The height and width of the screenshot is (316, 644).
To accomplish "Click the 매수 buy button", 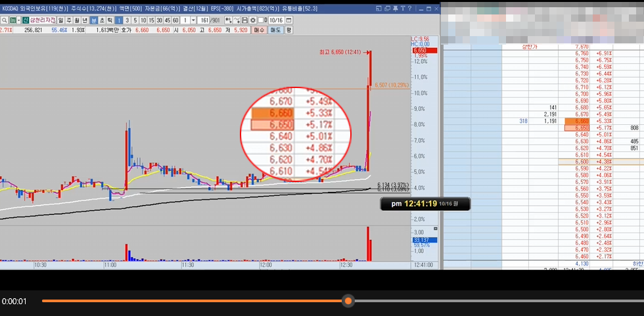I will click(259, 30).
